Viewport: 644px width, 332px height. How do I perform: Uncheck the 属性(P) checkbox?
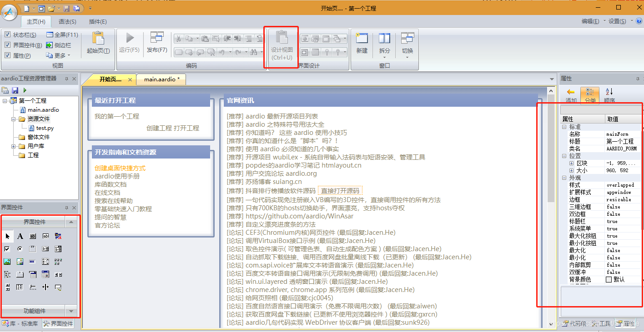7,56
